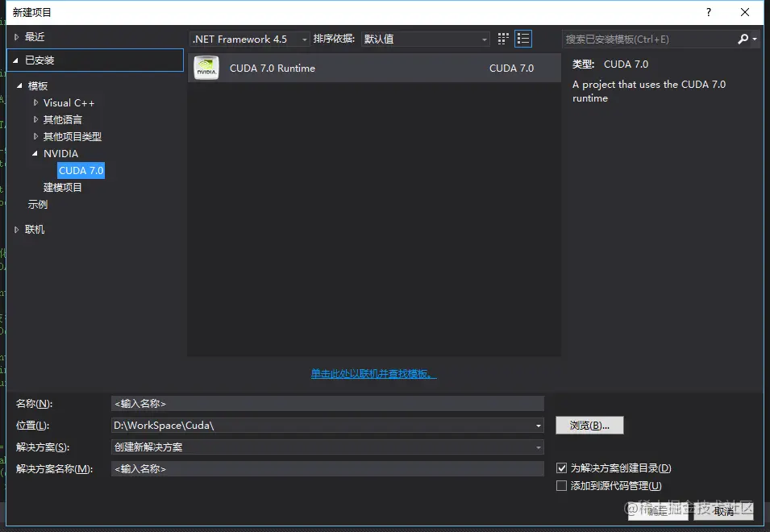Expand the 最近 section
Image resolution: width=770 pixels, height=532 pixels.
pyautogui.click(x=17, y=37)
